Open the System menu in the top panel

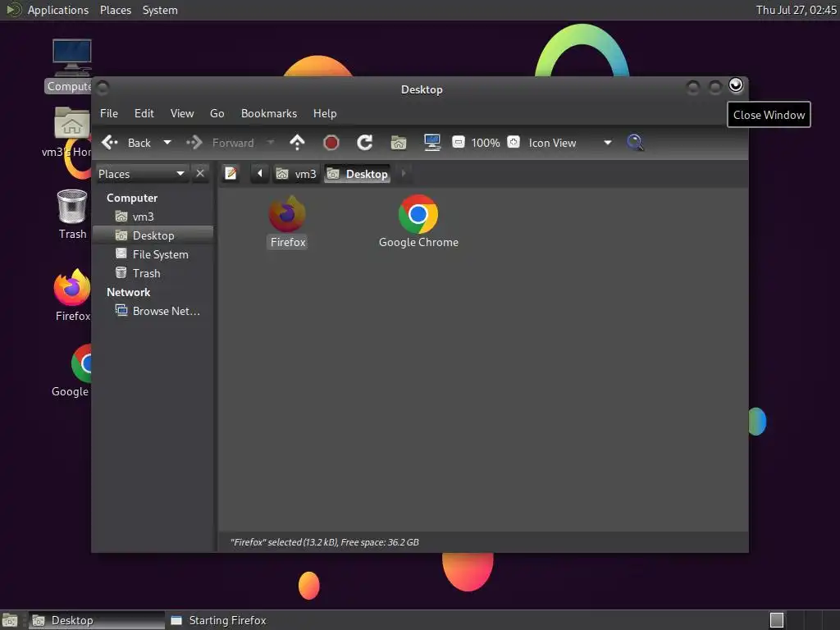(x=160, y=10)
